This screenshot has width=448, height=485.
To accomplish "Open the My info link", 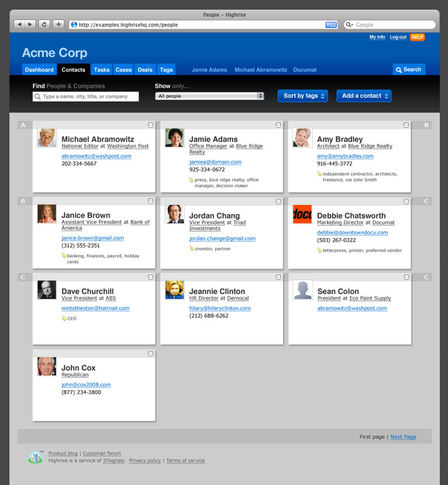I will [x=377, y=37].
